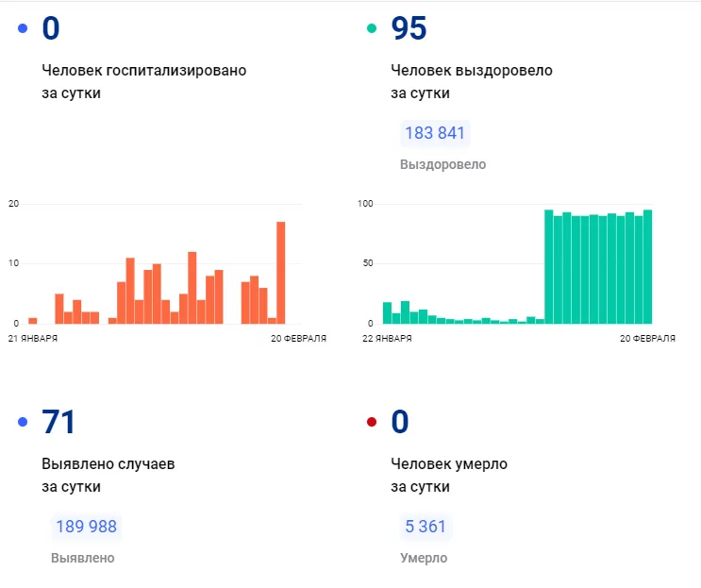Click the 5 361 deaths total badge

426,527
